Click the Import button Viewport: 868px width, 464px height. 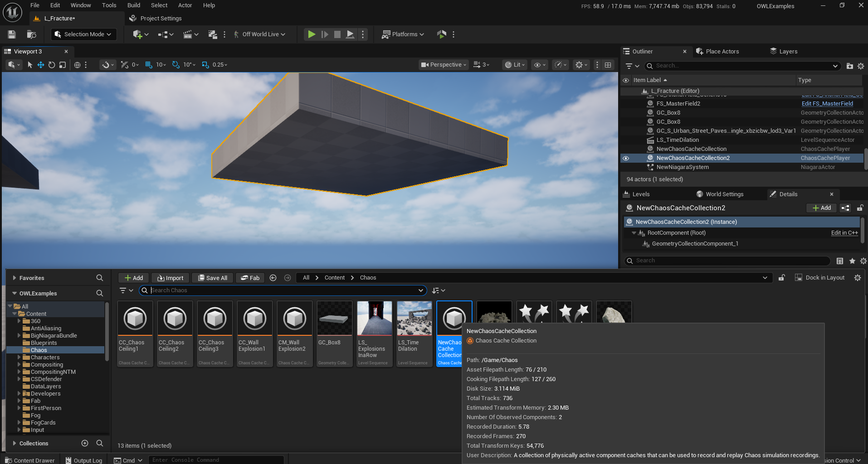(170, 278)
